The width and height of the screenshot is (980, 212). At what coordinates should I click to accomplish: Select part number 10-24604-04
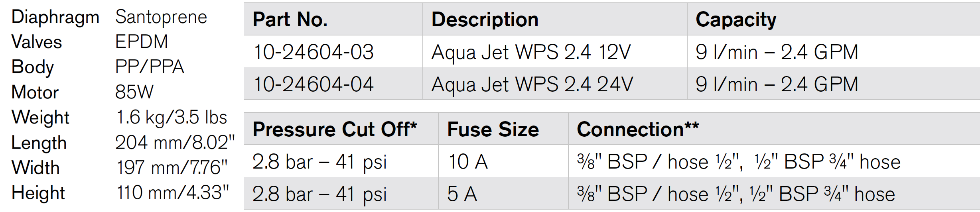pos(314,84)
